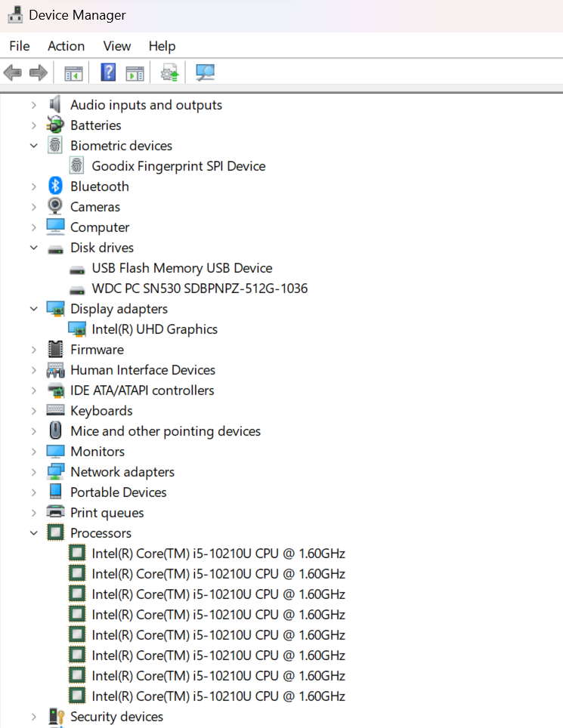Click the Security devices key icon
This screenshot has width=563, height=728.
click(x=56, y=717)
